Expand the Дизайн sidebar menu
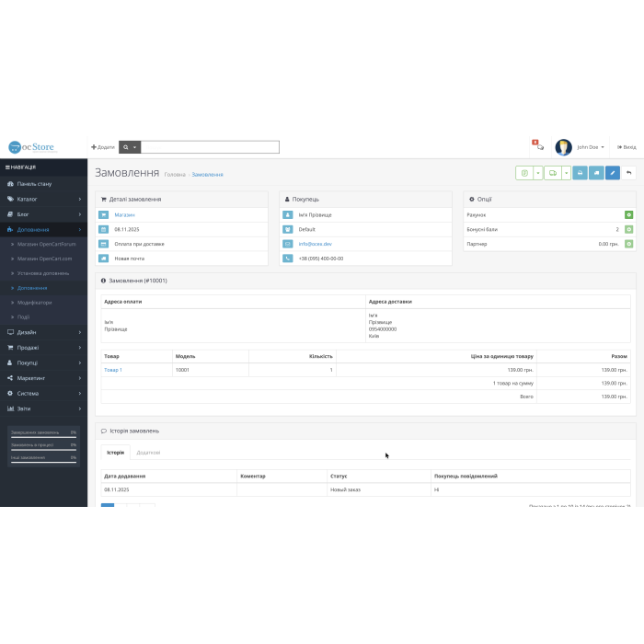 pyautogui.click(x=43, y=332)
